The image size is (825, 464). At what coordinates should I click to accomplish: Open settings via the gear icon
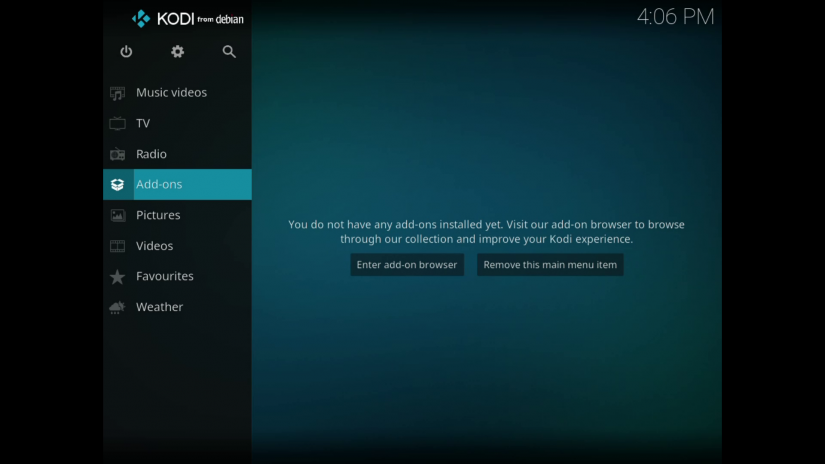point(177,52)
